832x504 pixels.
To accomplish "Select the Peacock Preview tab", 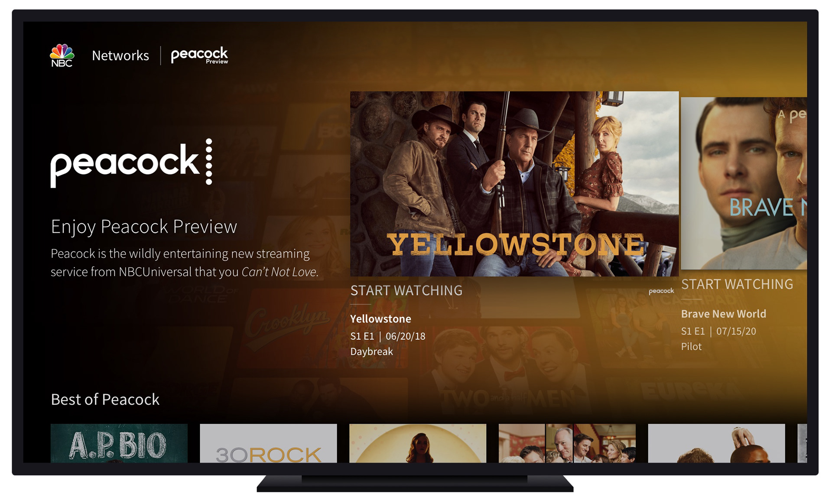I will pos(199,55).
